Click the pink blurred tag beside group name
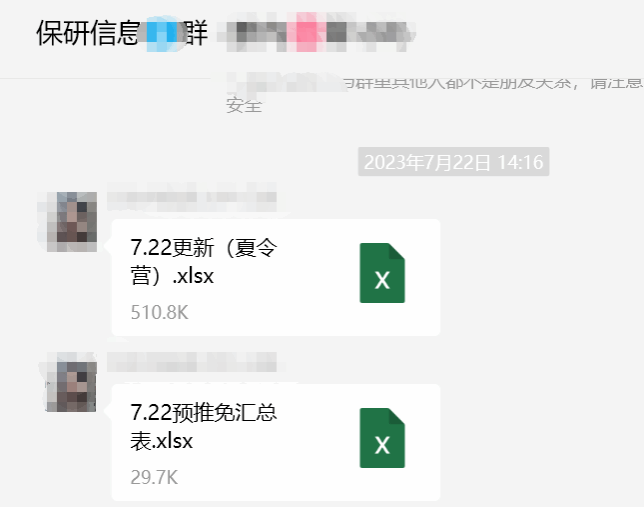 (306, 32)
